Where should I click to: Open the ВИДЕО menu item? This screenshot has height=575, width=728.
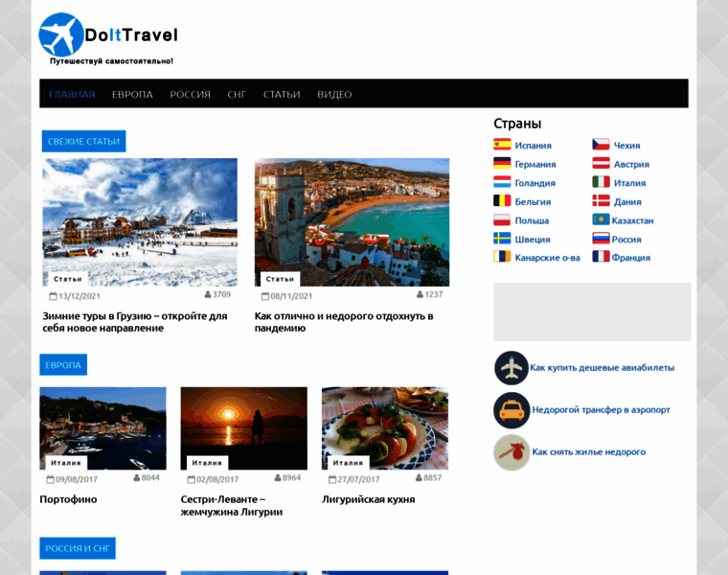tap(334, 94)
